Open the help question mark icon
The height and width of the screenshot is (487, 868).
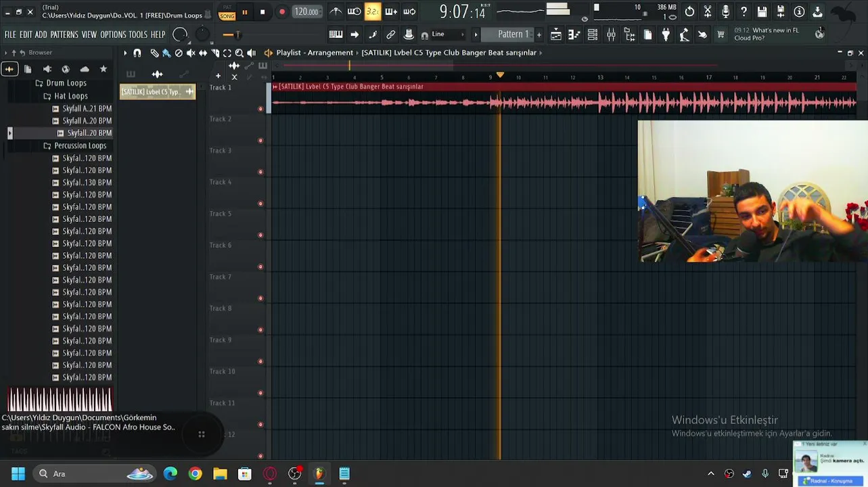tap(744, 11)
